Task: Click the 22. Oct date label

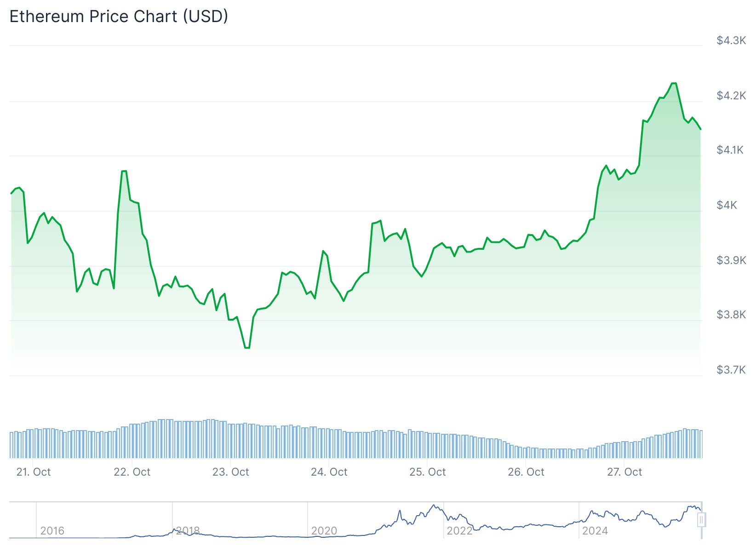Action: [x=132, y=472]
